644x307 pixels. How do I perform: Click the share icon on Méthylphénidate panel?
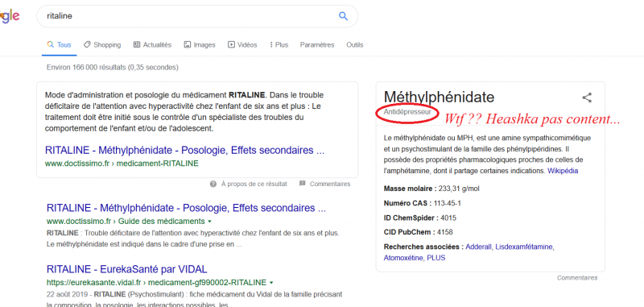587,97
